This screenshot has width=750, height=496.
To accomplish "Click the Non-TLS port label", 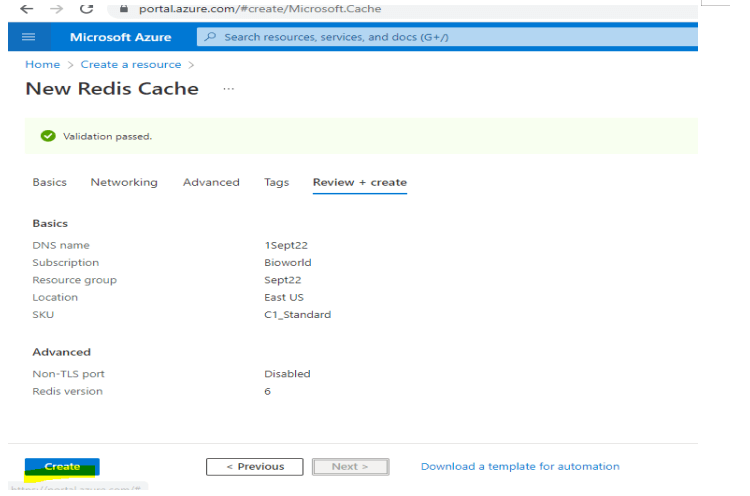I will point(68,374).
